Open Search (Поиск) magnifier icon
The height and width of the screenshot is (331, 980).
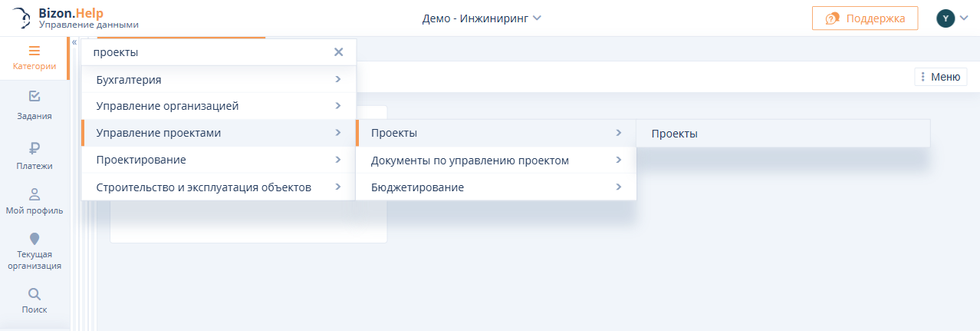coord(35,294)
